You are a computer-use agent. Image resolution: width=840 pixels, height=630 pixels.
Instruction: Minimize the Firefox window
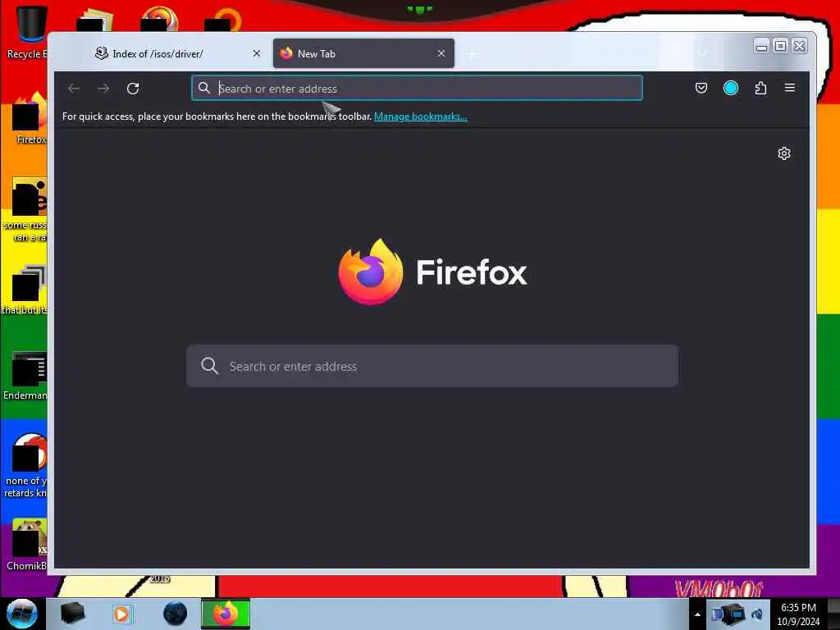click(x=761, y=46)
